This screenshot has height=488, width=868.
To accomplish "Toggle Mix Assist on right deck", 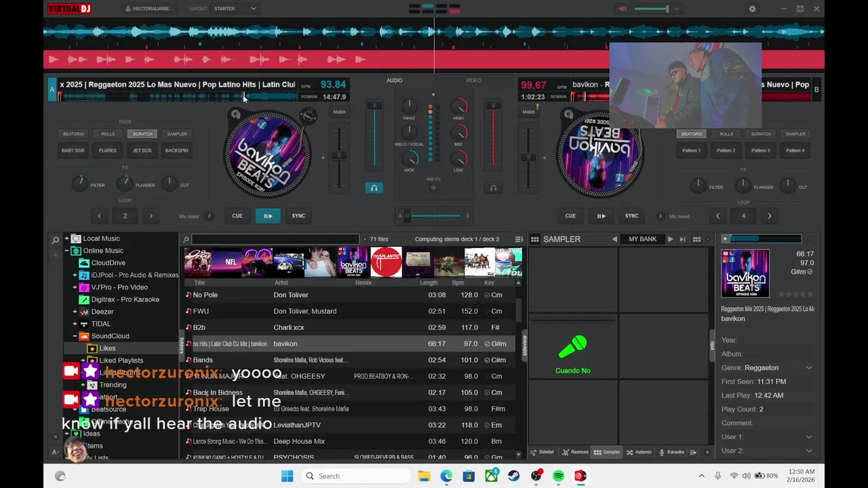I will [x=660, y=216].
